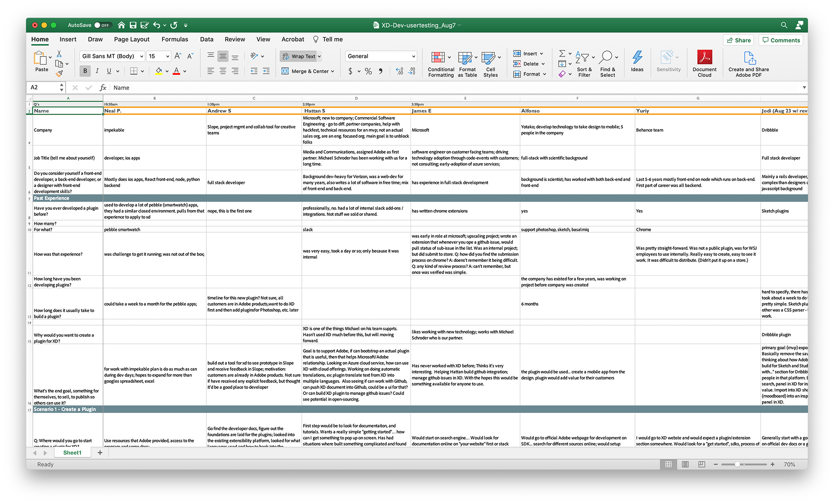
Task: Open the Review tab
Action: (x=235, y=39)
